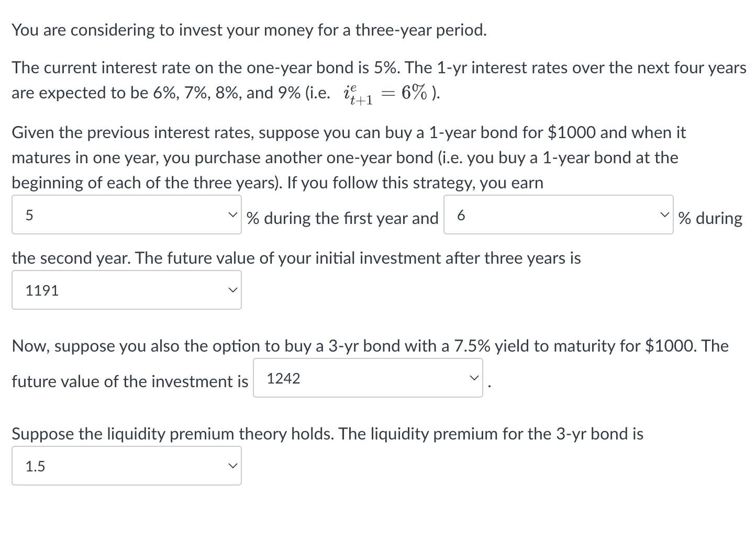Click the first-year rate selector under the strategy text
This screenshot has height=541, width=756.
tap(126, 215)
